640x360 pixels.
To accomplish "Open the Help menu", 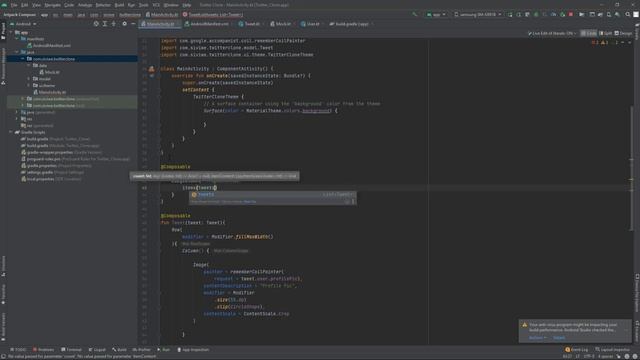I will point(187,5).
